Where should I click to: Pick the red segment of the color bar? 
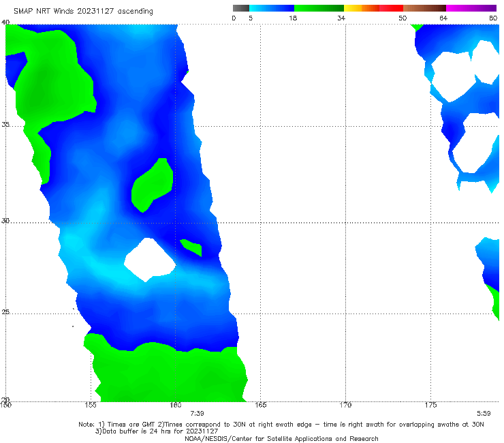pyautogui.click(x=391, y=8)
